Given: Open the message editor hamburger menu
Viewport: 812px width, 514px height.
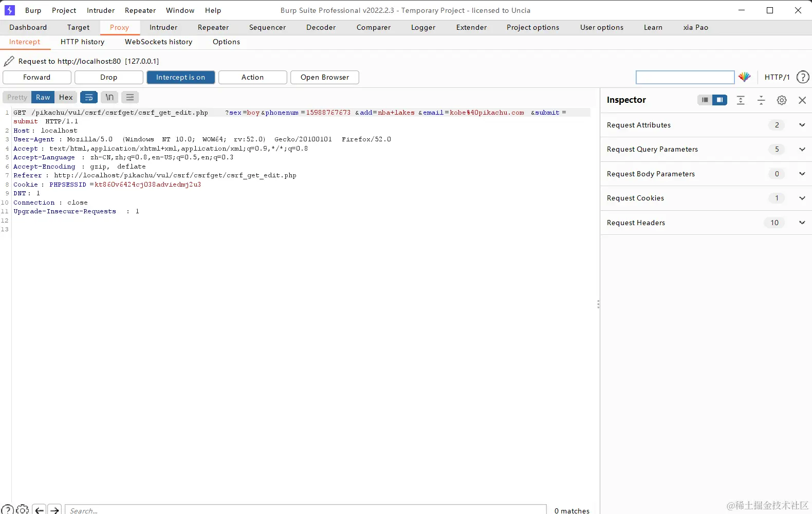Looking at the screenshot, I should click(130, 97).
